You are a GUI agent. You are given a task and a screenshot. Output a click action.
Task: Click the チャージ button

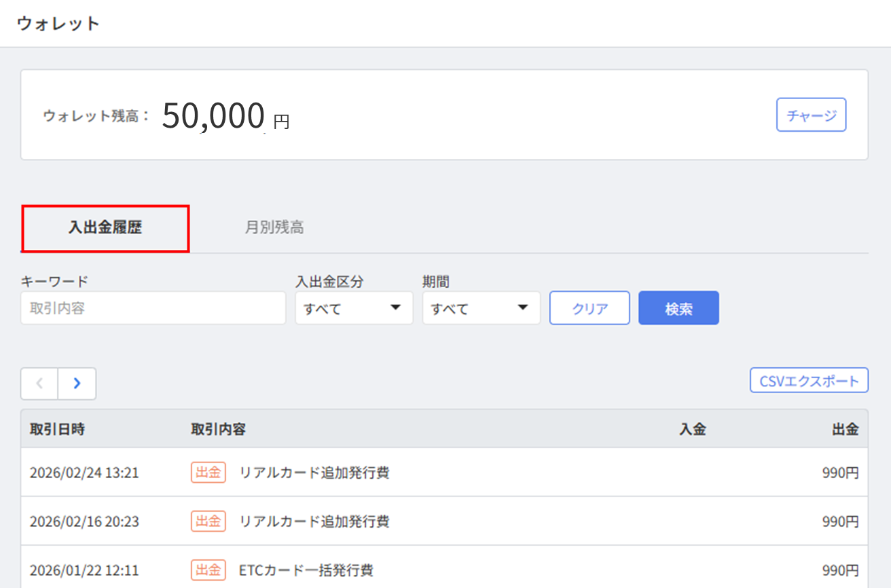(x=811, y=115)
